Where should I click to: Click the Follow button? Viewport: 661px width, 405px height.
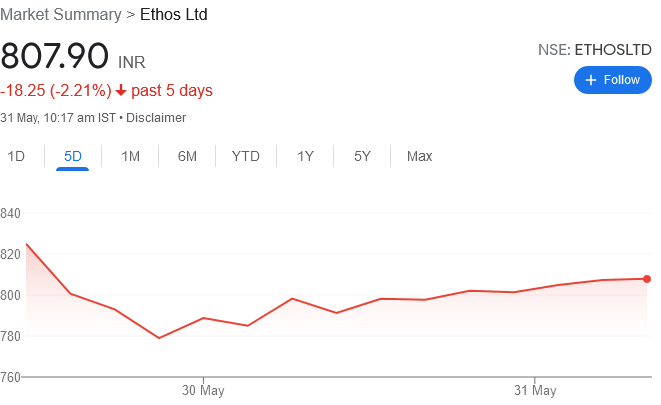(612, 80)
